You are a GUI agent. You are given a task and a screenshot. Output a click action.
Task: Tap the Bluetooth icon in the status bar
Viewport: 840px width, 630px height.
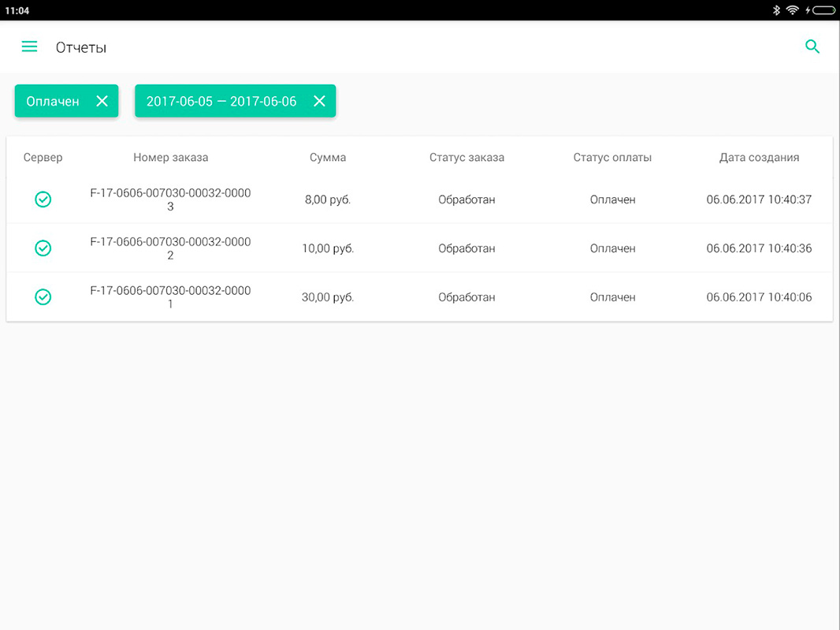[x=775, y=10]
